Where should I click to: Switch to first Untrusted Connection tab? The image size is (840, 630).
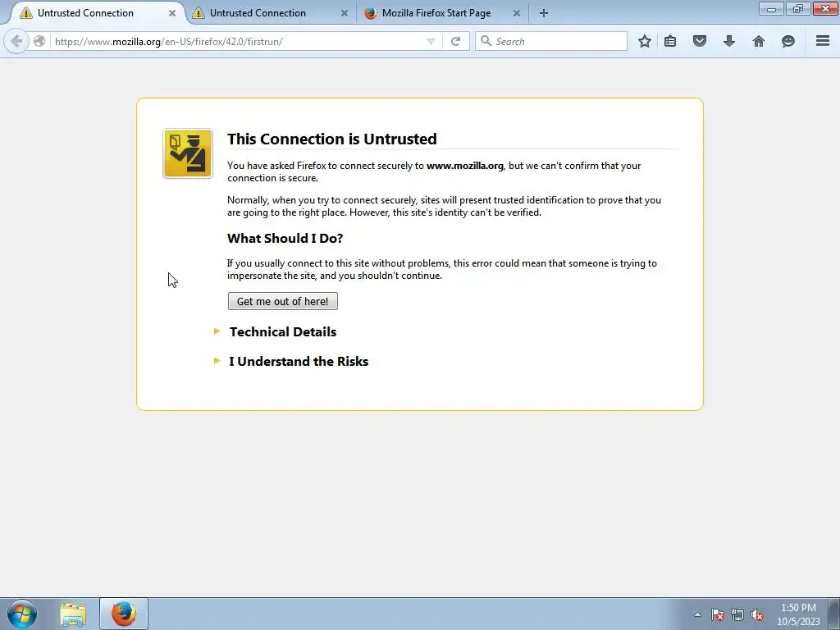point(97,13)
